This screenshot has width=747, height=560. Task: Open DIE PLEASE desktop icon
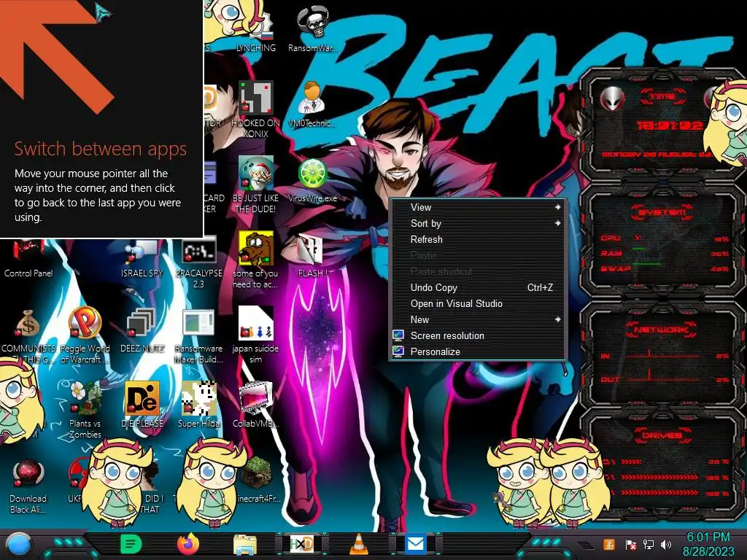pyautogui.click(x=142, y=405)
